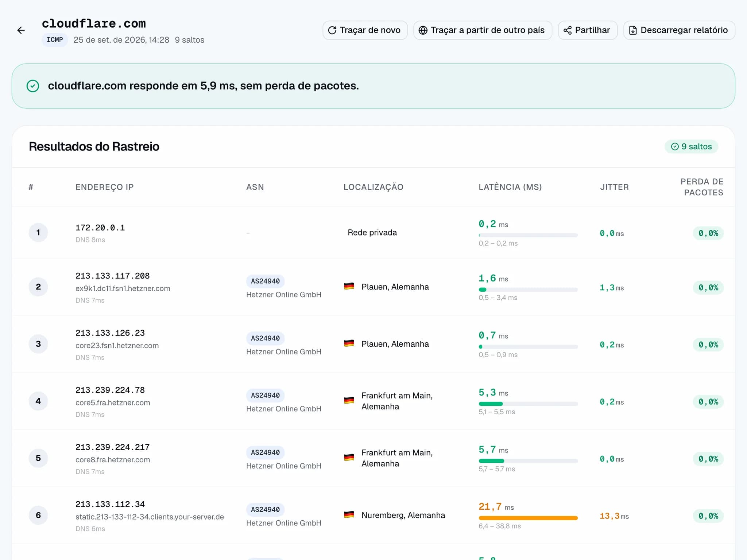Image resolution: width=747 pixels, height=560 pixels.
Task: Click AS24940 badge in hop 5 row
Action: click(x=265, y=452)
